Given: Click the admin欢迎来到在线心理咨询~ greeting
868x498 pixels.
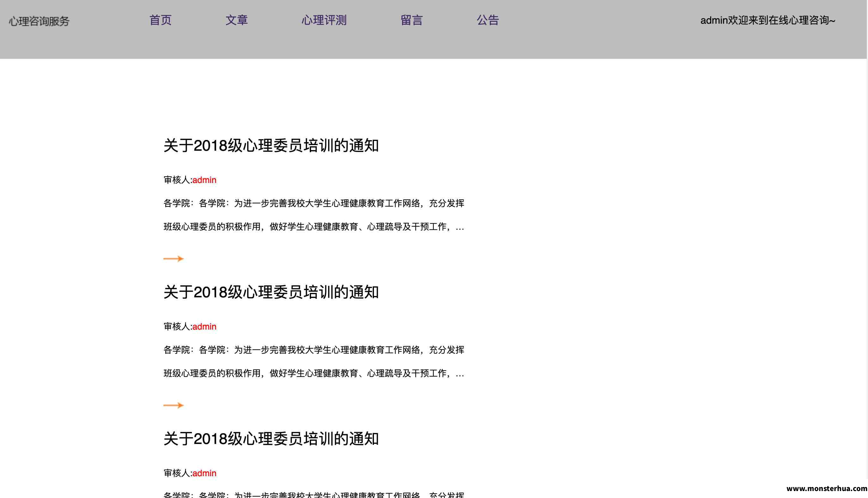Looking at the screenshot, I should tap(768, 21).
